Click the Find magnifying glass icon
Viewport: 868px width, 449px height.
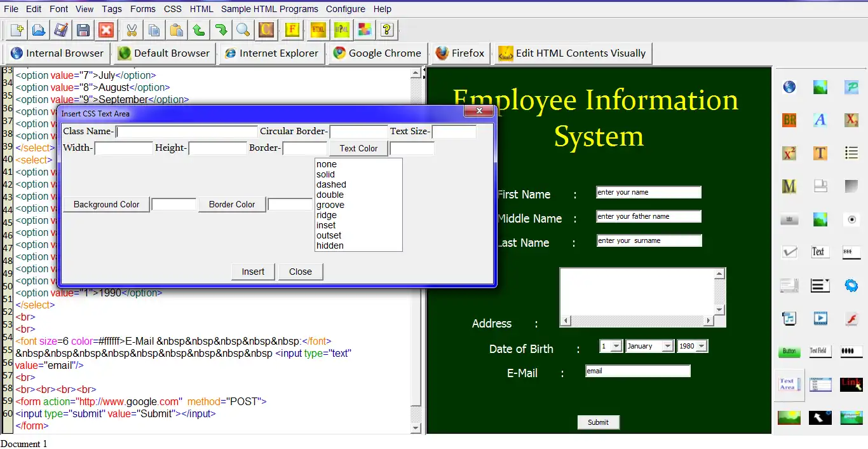(x=243, y=30)
